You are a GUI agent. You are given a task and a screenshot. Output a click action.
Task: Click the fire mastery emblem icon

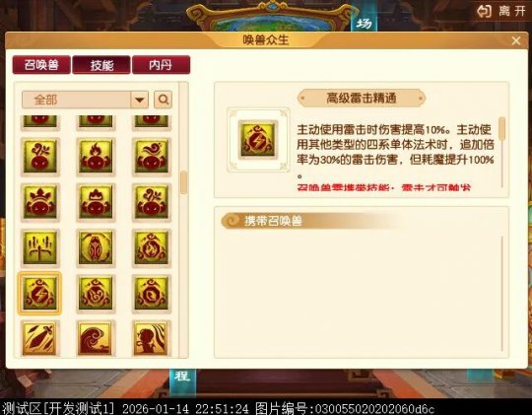151,247
